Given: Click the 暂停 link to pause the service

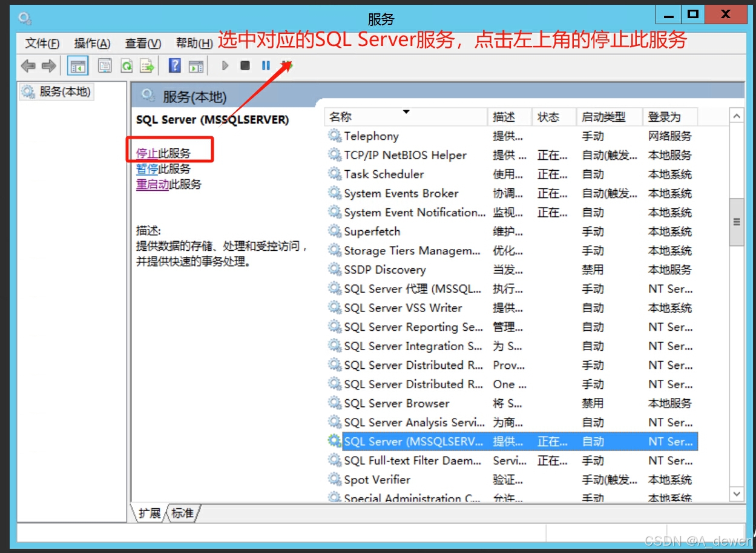Looking at the screenshot, I should 147,169.
